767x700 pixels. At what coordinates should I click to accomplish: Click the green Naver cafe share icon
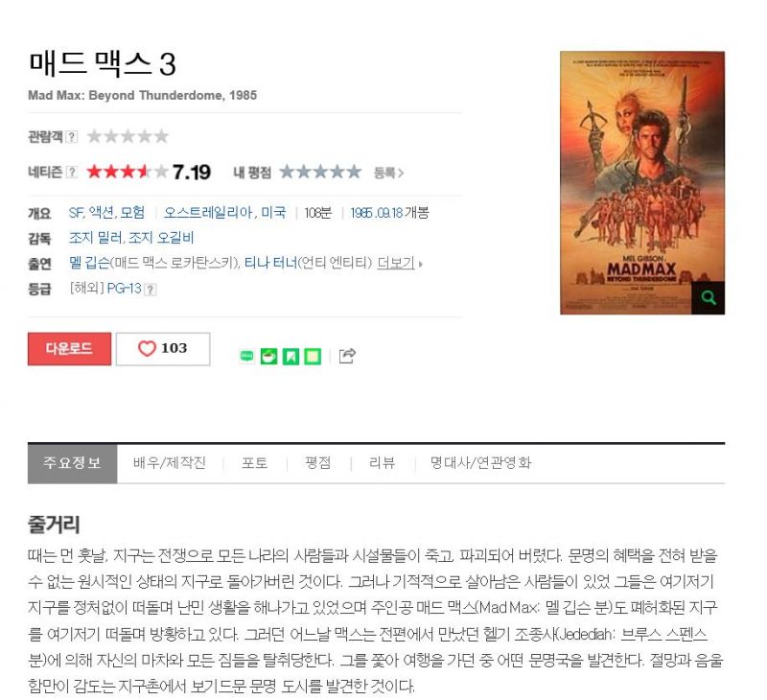point(268,356)
